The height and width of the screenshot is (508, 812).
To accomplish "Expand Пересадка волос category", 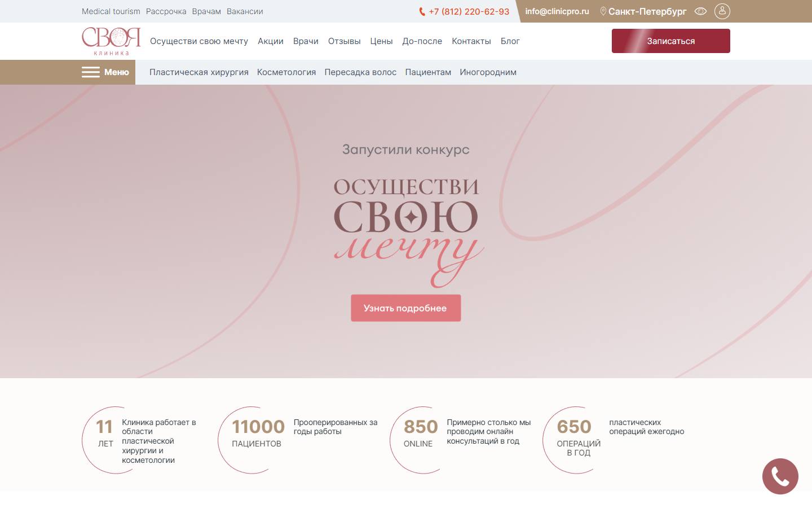I will point(360,72).
